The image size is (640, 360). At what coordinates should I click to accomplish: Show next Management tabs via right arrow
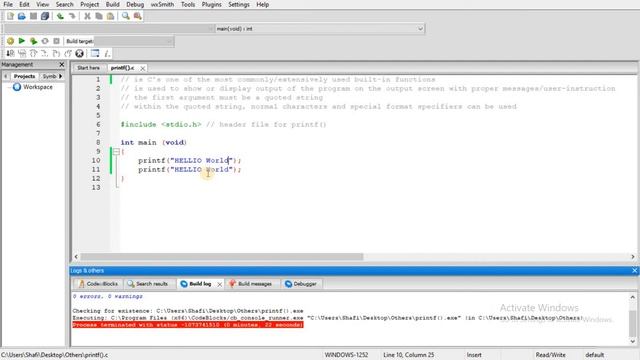60,76
